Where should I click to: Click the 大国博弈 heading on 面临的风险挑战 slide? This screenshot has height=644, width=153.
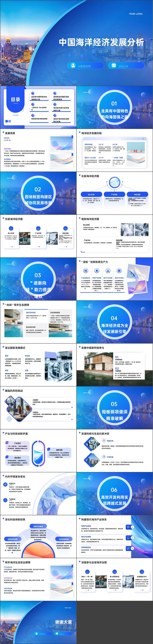35,400
